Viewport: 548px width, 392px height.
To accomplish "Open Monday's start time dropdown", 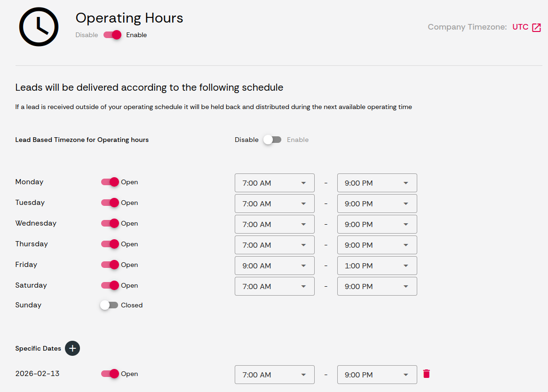I will click(x=274, y=182).
